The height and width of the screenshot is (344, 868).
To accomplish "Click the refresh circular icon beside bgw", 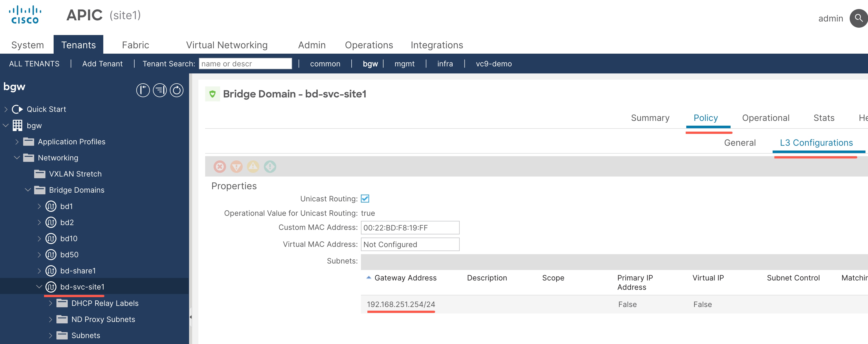I will (x=177, y=90).
